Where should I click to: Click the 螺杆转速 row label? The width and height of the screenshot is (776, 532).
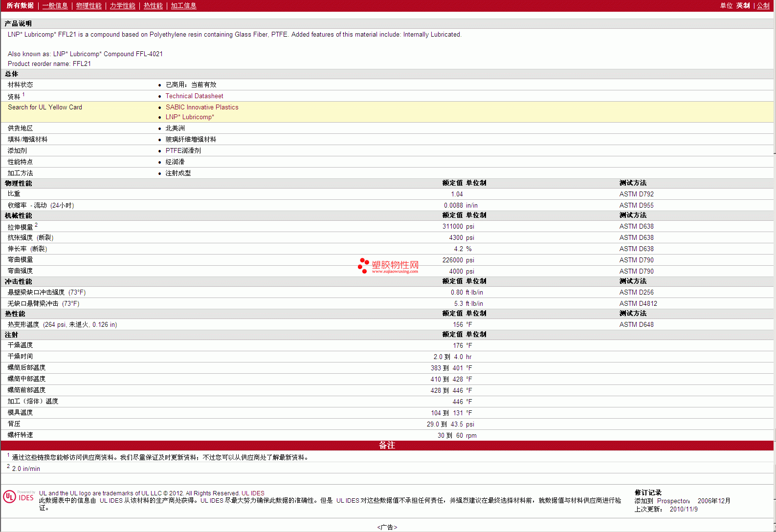point(20,435)
